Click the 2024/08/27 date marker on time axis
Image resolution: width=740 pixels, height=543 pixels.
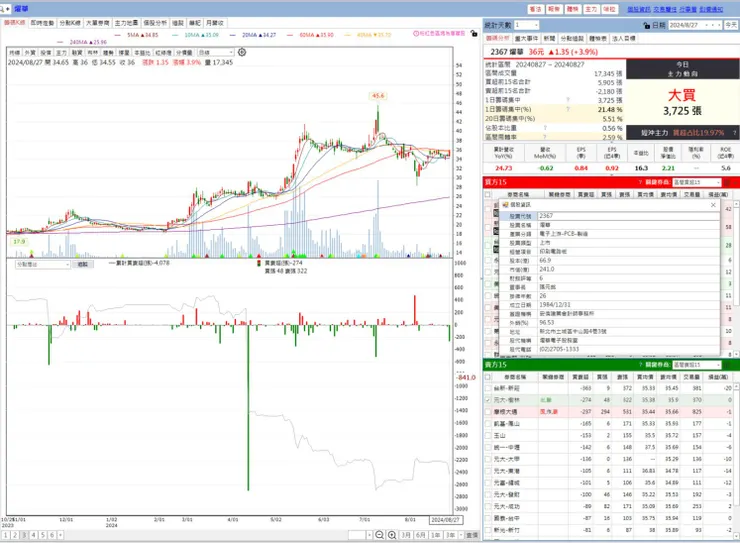[x=445, y=519]
